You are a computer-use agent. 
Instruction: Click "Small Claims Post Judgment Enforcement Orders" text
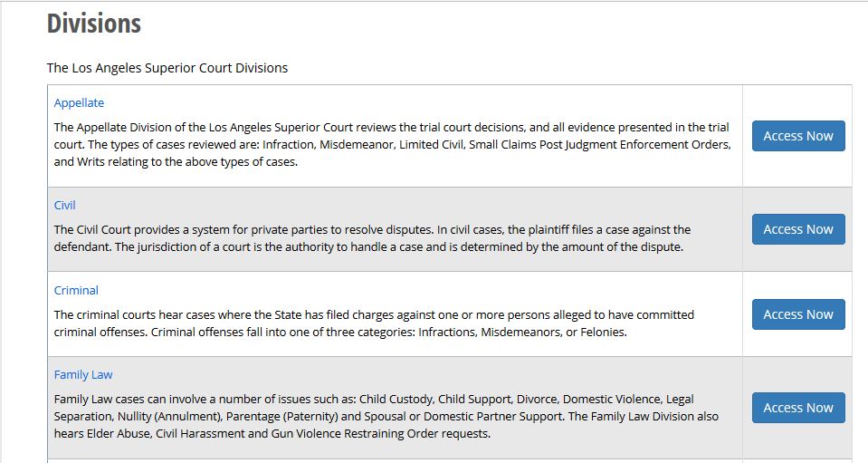(x=599, y=145)
